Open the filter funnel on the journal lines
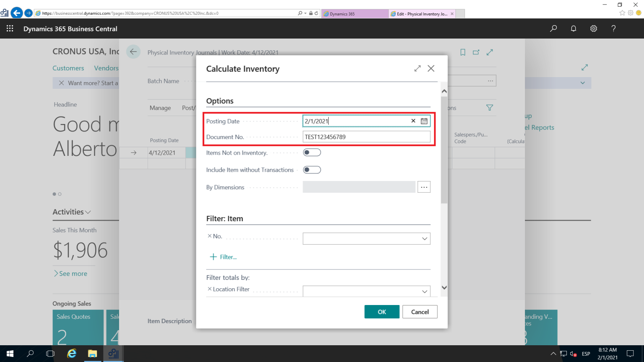The height and width of the screenshot is (362, 644). click(x=489, y=108)
